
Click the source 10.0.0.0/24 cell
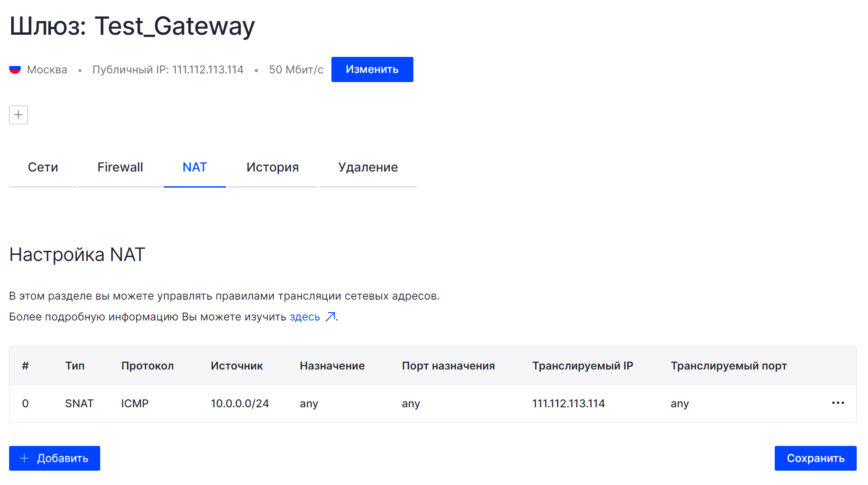point(239,403)
